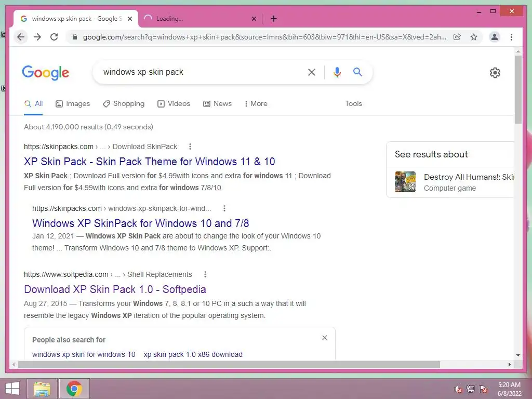Close the Loading tab
This screenshot has width=532, height=399.
coord(254,19)
